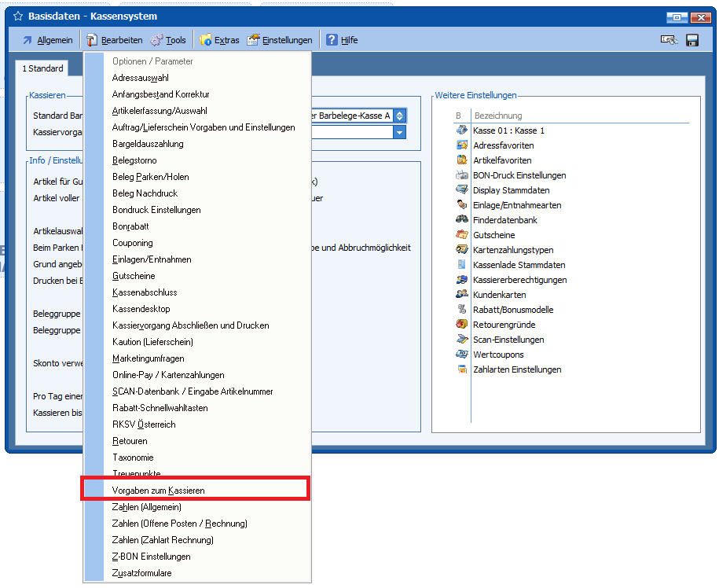Click the Allgemein toolbar button
Image resolution: width=719 pixels, height=588 pixels.
coord(47,40)
